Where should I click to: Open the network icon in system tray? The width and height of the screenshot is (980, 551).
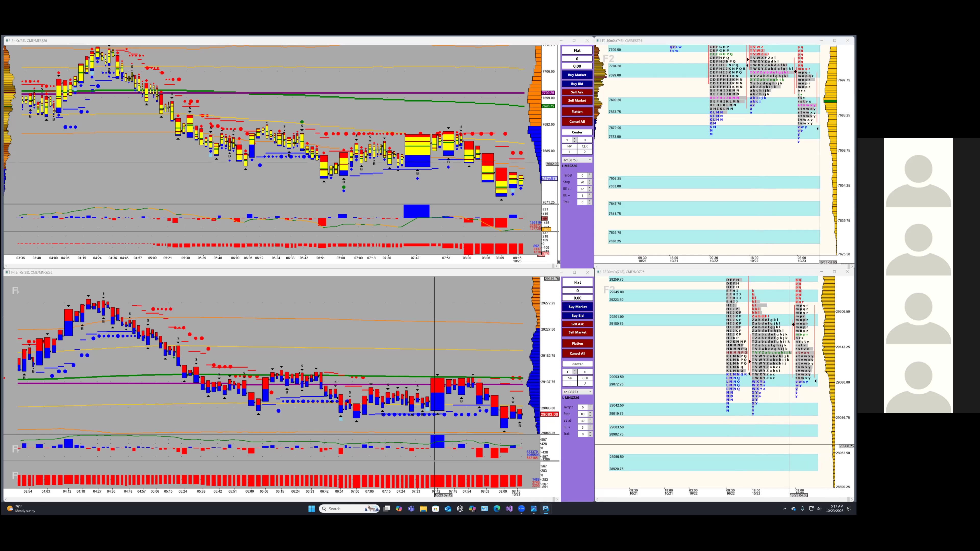click(x=811, y=508)
